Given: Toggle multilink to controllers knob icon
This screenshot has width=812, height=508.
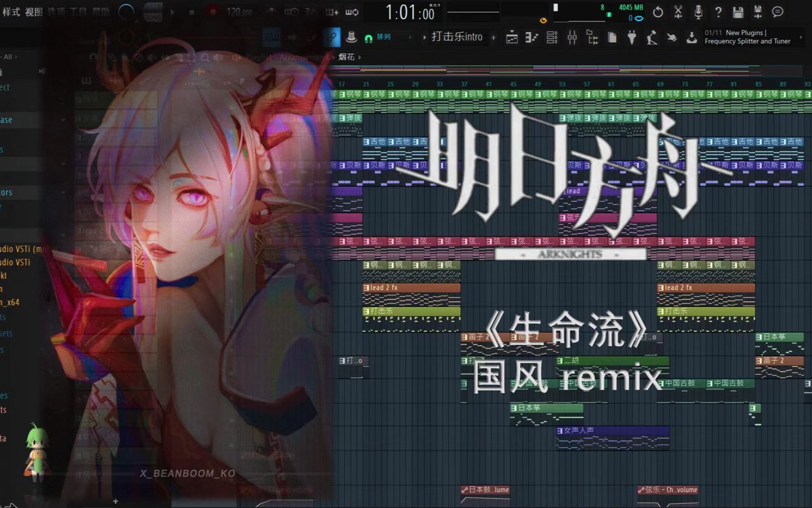Looking at the screenshot, I should pos(351,37).
